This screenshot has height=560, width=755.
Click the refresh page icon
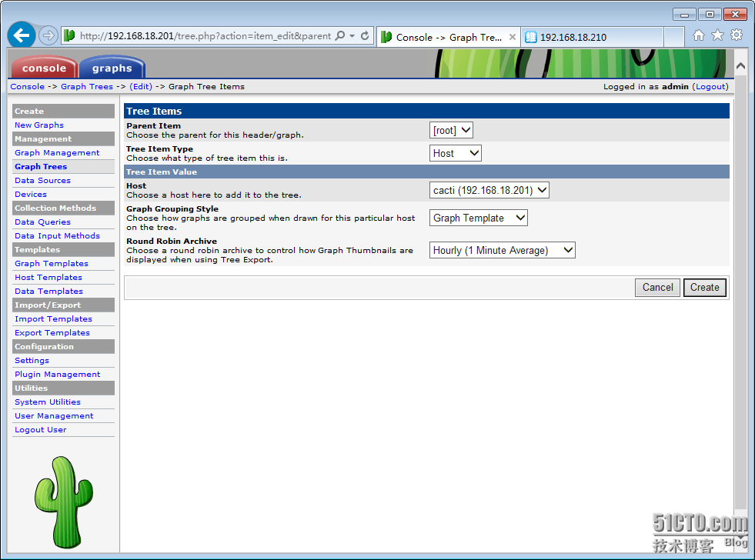(365, 35)
